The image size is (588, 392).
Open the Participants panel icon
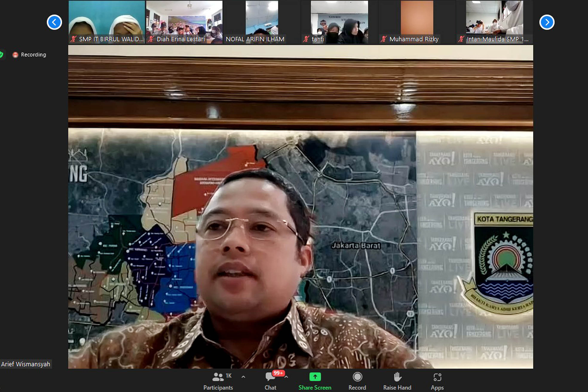pos(218,377)
